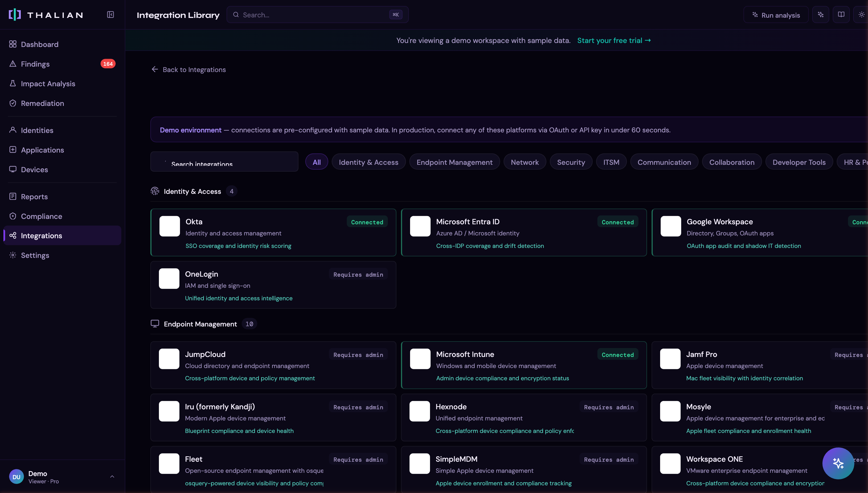Image resolution: width=868 pixels, height=493 pixels.
Task: Open Findings from the sidebar
Action: coord(35,64)
